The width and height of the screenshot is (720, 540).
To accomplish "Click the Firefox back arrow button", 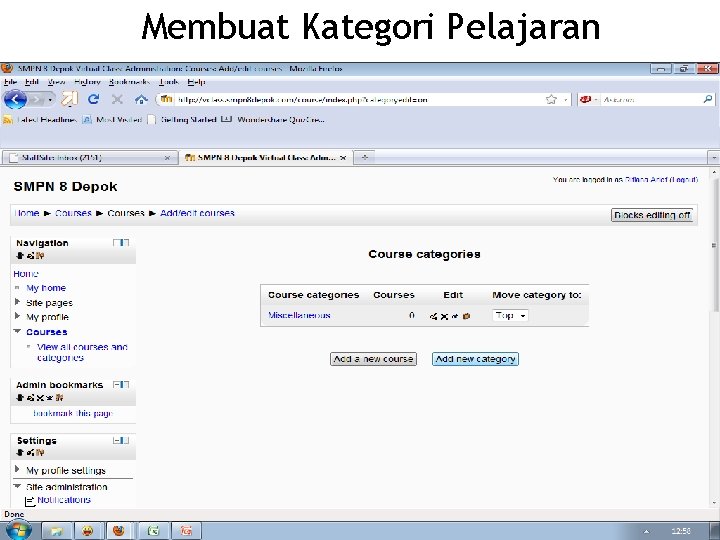I will pos(15,99).
